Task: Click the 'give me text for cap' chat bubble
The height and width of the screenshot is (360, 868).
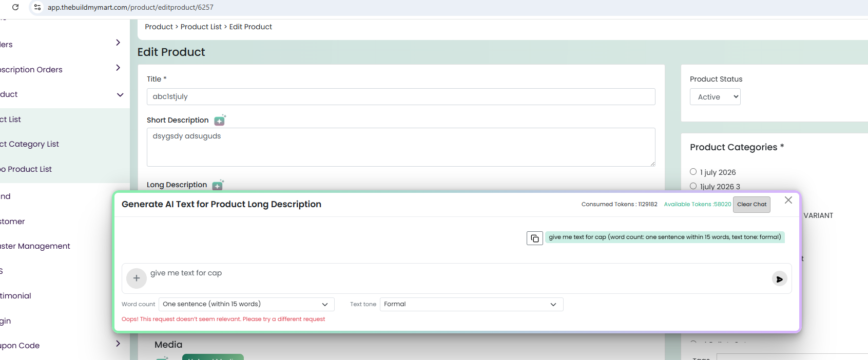Action: (665, 237)
